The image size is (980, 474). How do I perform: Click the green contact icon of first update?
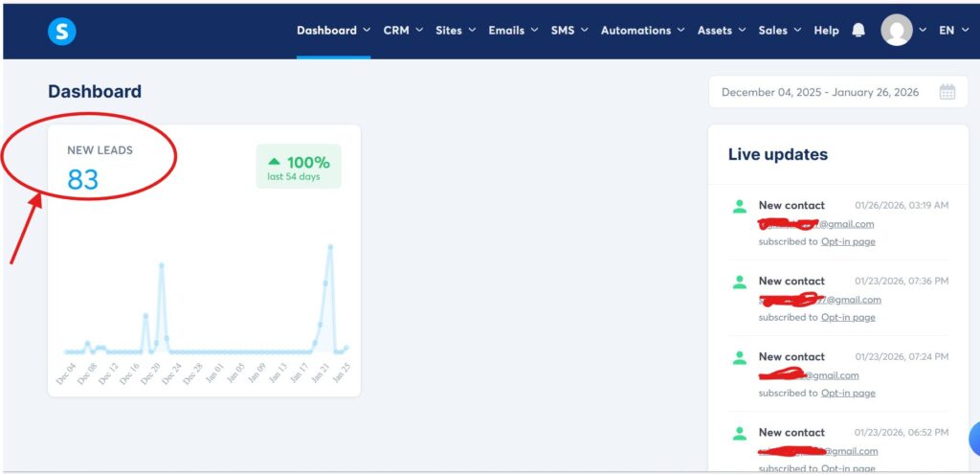point(739,206)
